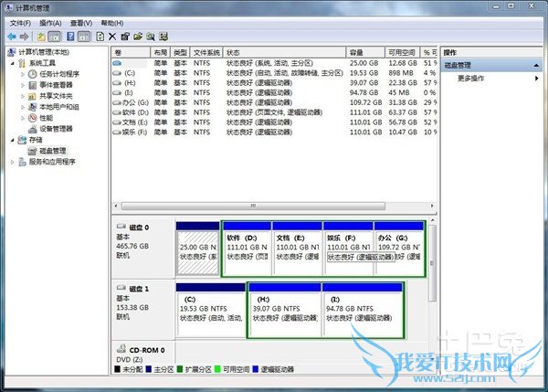Click the 卷 column header
The image size is (548, 392).
[x=131, y=52]
